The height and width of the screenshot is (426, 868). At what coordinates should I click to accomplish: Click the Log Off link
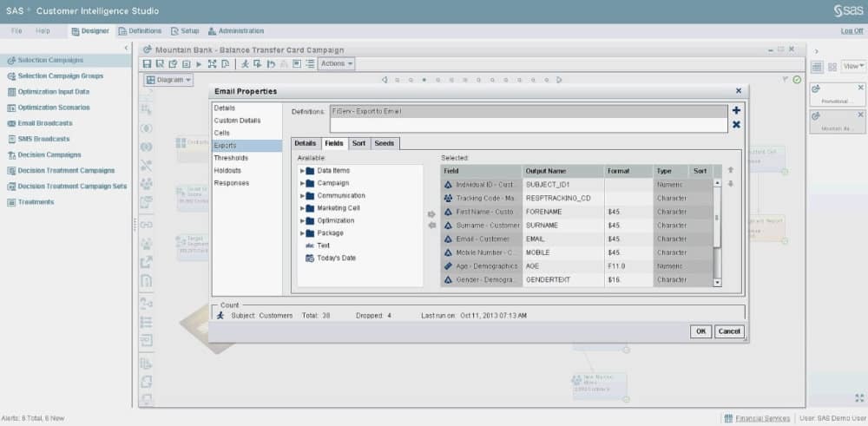852,31
